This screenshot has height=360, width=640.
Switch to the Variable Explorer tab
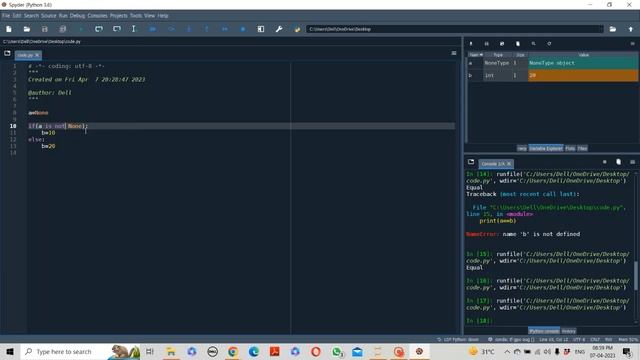tap(546, 148)
